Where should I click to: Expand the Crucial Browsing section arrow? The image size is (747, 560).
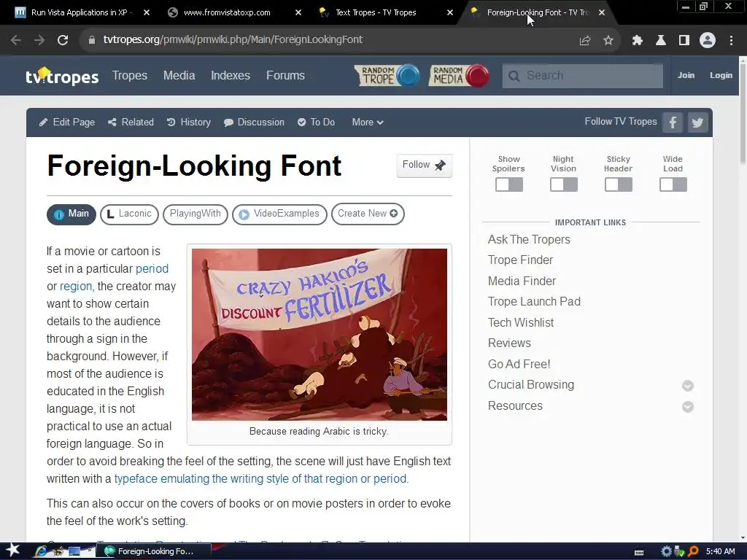[687, 385]
